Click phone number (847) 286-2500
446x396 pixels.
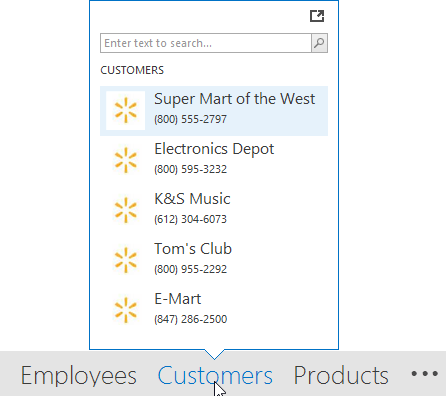pyautogui.click(x=190, y=319)
